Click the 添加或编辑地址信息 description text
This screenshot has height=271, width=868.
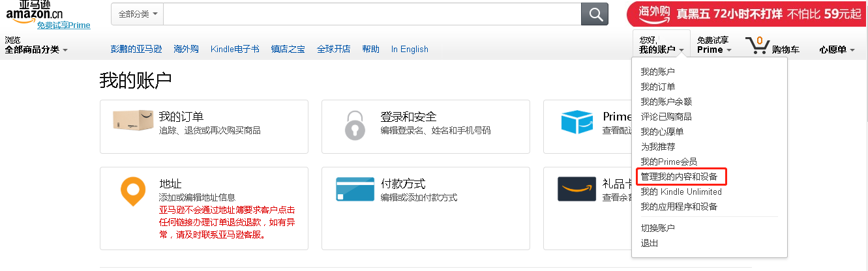click(x=197, y=197)
